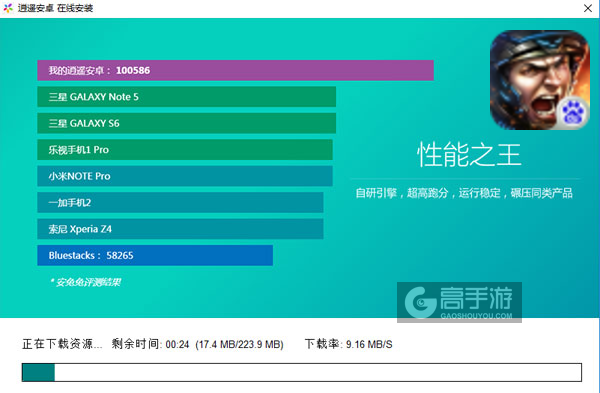Click the Baidu paw badge on game icon
The image size is (600, 393).
coord(572,113)
